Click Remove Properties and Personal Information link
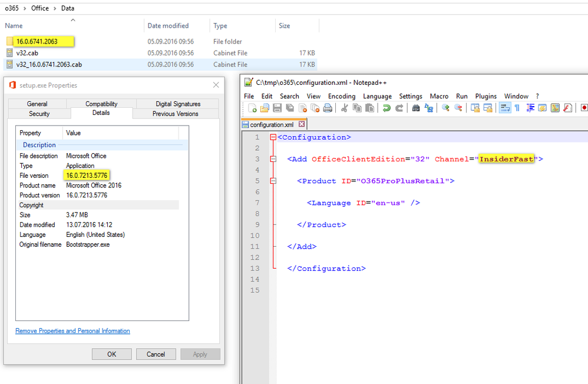Screen dimensions: 588x384 72,330
